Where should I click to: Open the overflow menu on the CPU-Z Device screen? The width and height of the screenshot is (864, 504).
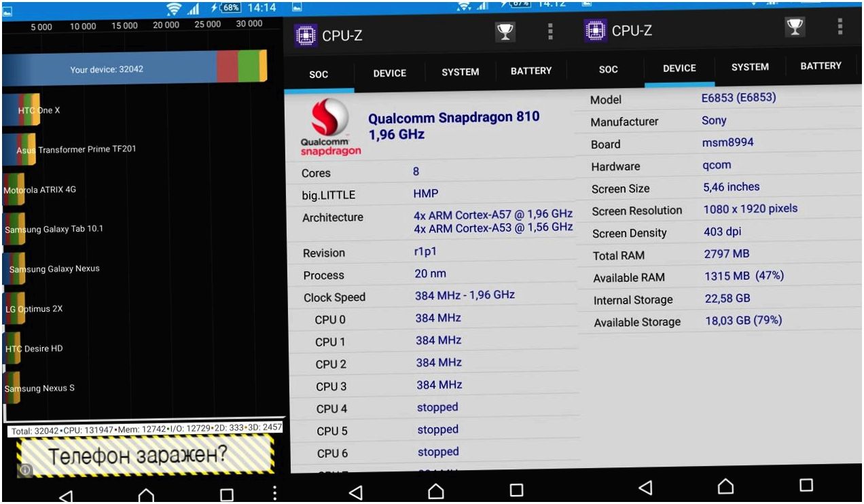840,26
